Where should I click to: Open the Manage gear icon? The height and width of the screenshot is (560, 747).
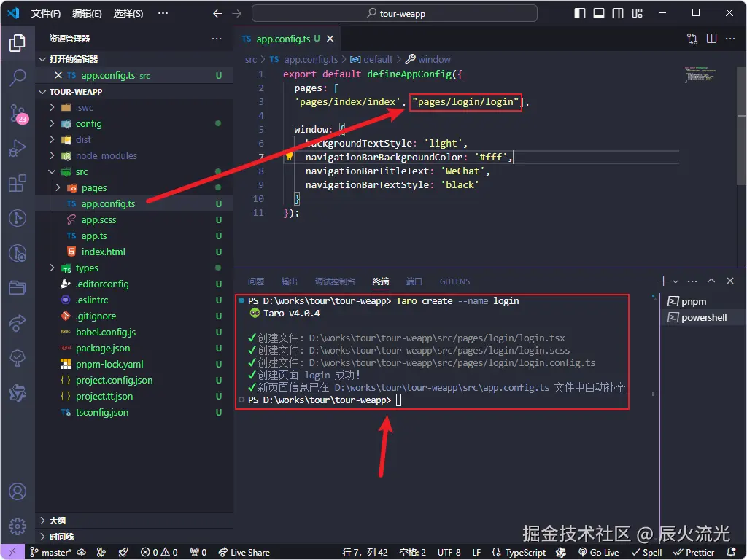(18, 526)
